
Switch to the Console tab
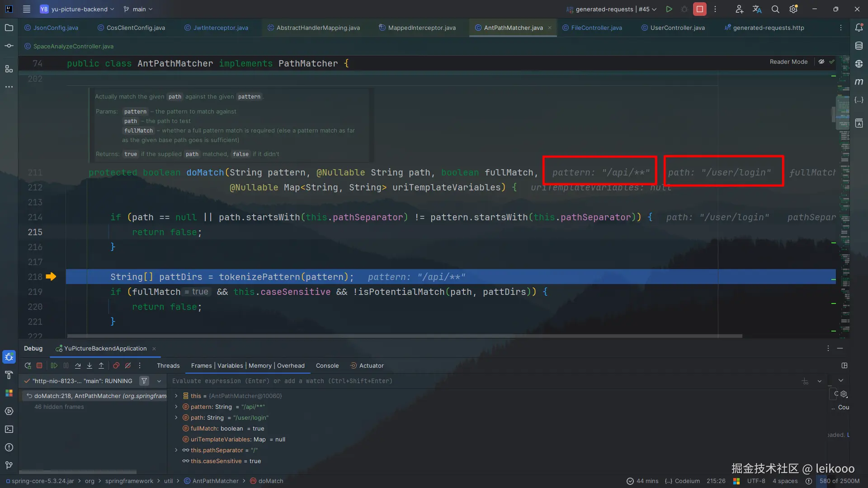click(x=327, y=365)
